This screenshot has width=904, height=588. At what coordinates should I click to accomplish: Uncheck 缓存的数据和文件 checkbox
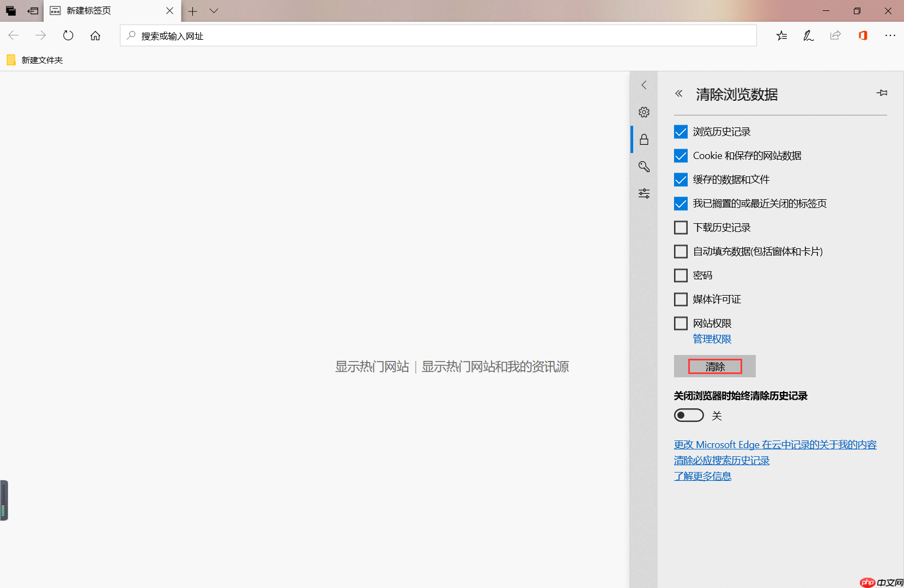point(681,180)
